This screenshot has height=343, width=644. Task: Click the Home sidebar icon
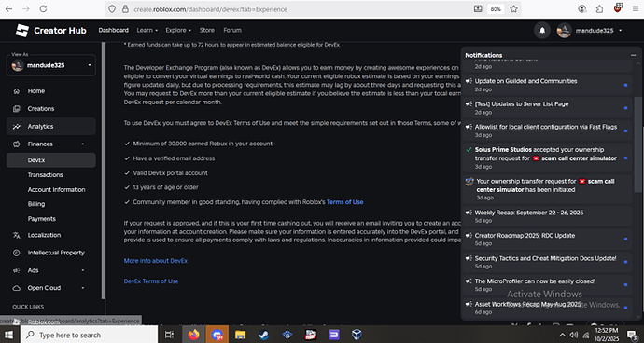pyautogui.click(x=17, y=91)
